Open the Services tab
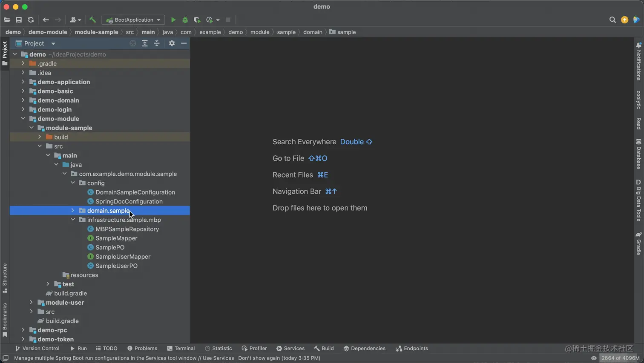644x363 pixels. 290,349
